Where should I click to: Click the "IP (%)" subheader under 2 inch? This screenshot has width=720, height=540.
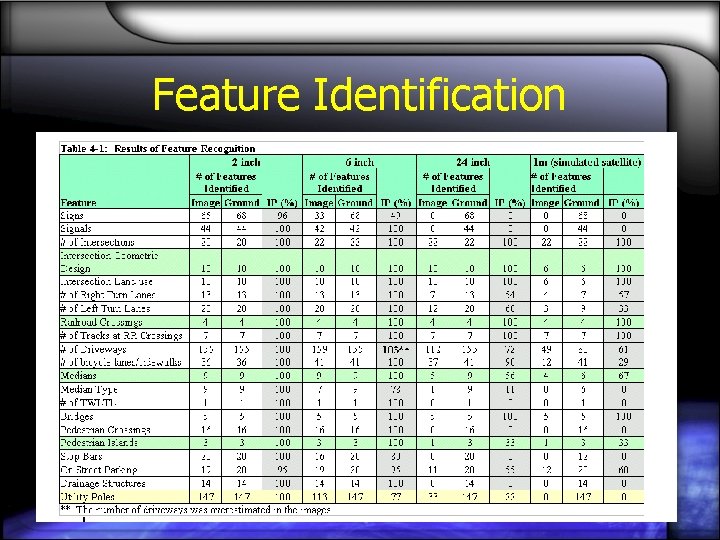point(282,202)
